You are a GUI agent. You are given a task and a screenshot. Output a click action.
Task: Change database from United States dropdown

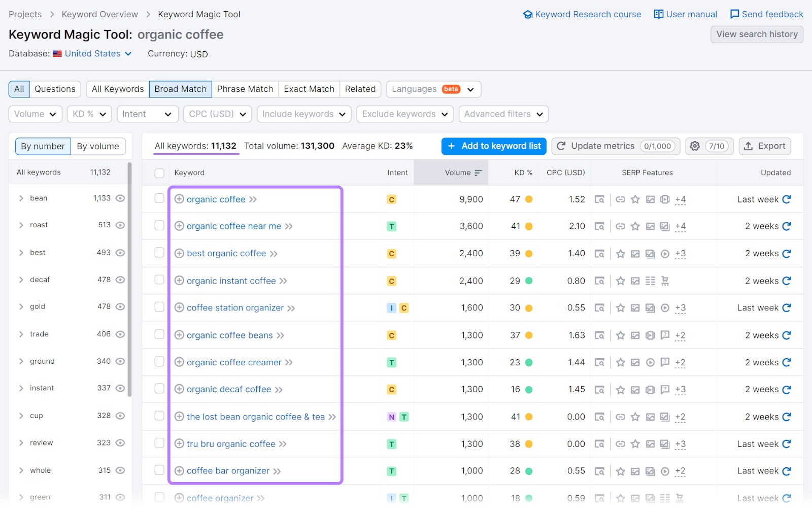pyautogui.click(x=92, y=54)
